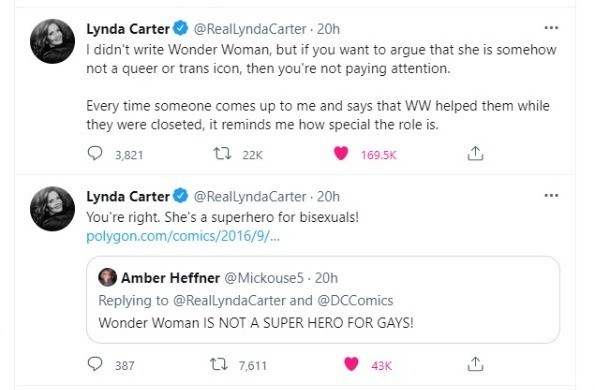Open the @Mickouse5 handle in quoted tweet
The height and width of the screenshot is (390, 595).
point(264,278)
